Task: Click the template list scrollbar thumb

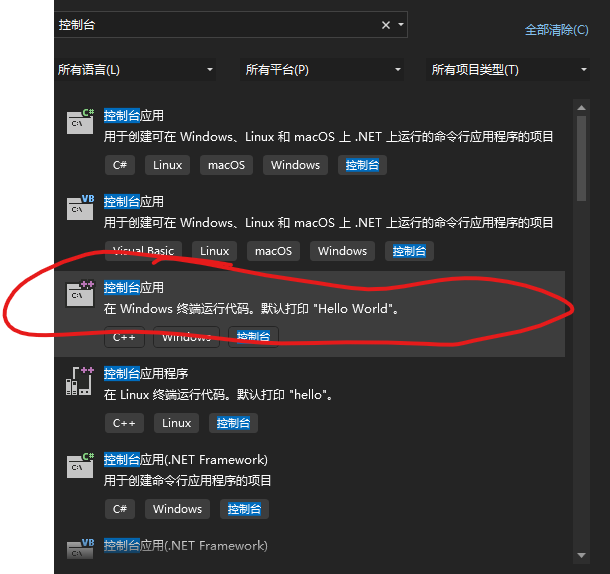Action: (582, 160)
